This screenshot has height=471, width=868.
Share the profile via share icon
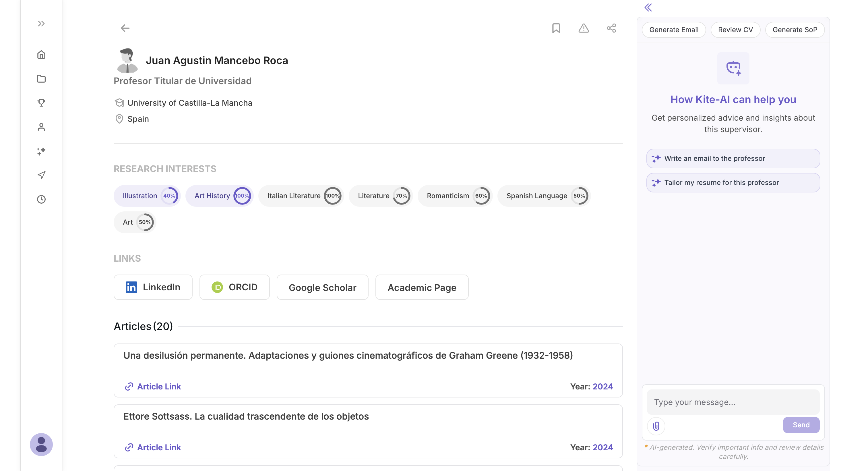[x=611, y=28]
